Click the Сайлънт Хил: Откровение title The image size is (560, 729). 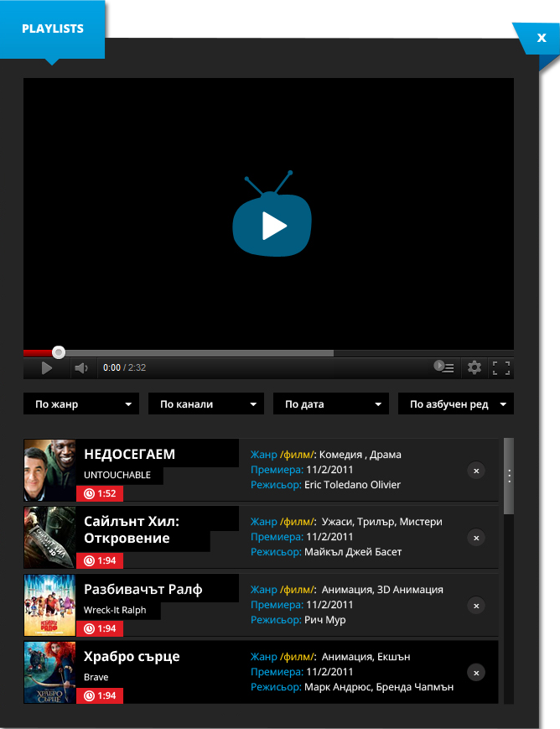coord(132,530)
